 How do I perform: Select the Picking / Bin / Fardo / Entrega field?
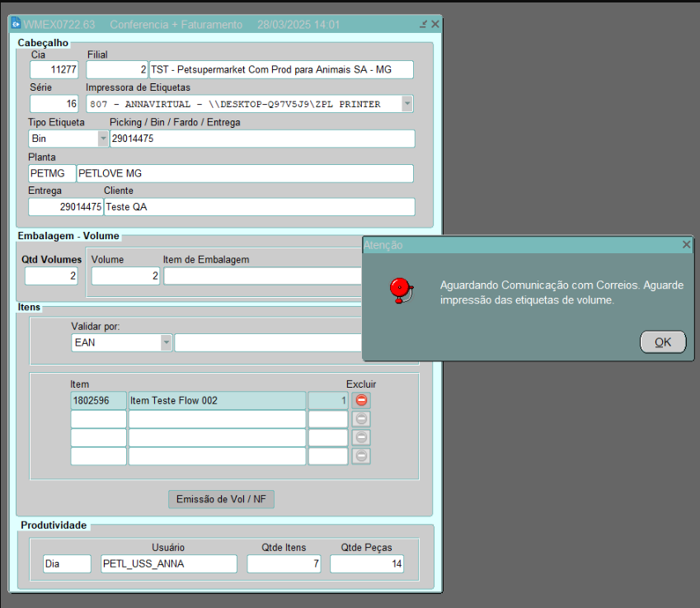click(x=262, y=139)
